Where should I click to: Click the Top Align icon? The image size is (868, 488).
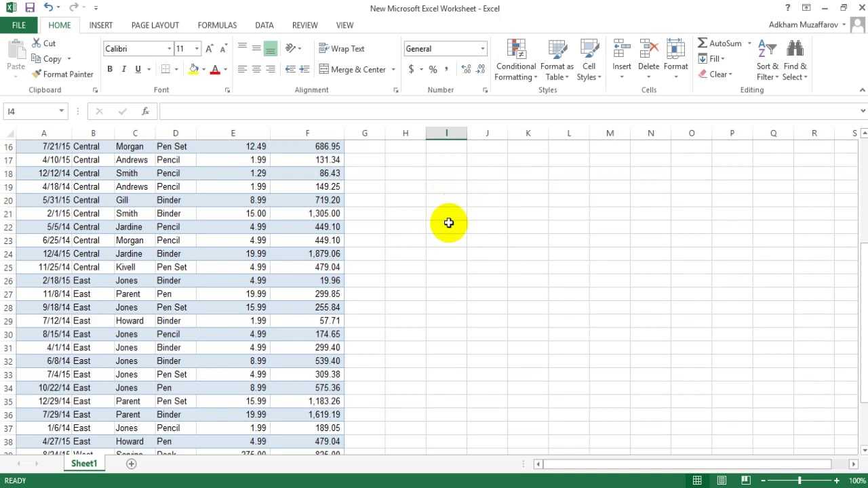pos(242,49)
